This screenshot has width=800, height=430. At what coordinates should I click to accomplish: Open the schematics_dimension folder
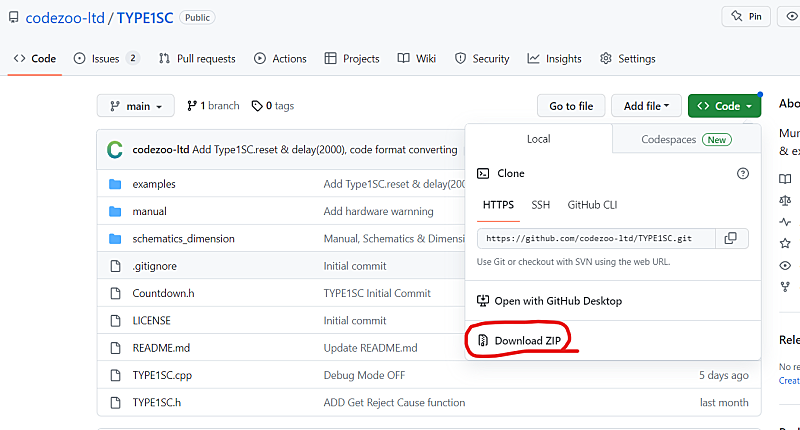pyautogui.click(x=184, y=239)
